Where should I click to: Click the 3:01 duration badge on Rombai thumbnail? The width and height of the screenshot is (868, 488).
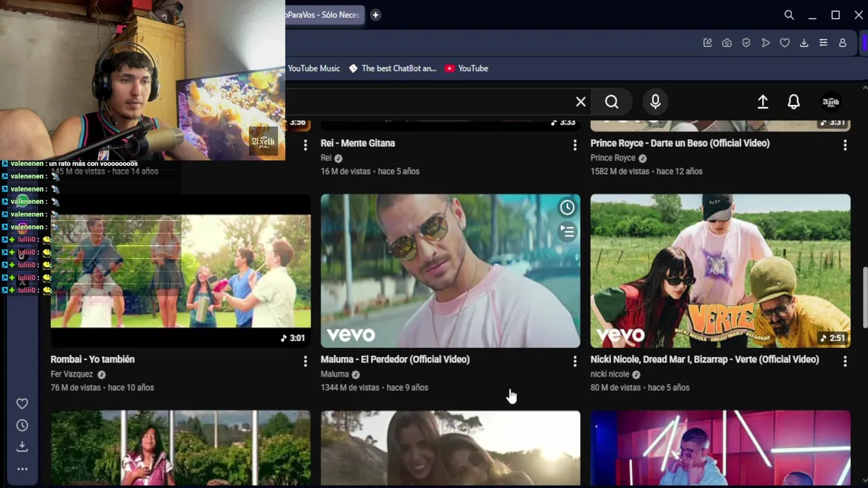[293, 338]
